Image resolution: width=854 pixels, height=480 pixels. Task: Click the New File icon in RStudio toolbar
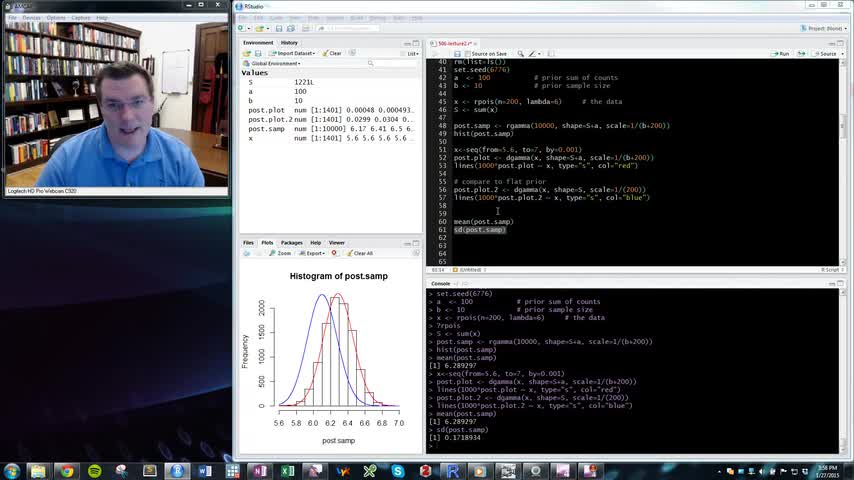pyautogui.click(x=241, y=28)
